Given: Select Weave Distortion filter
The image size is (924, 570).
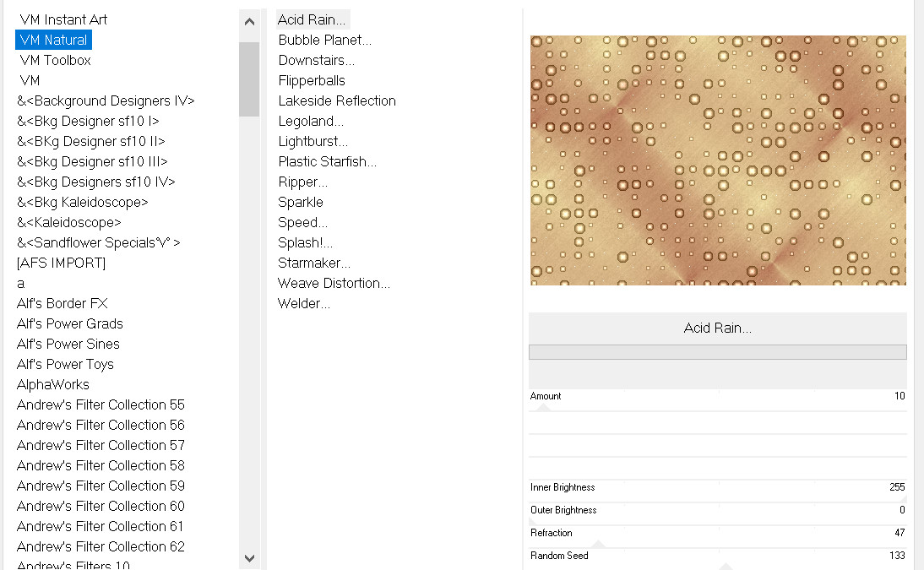Looking at the screenshot, I should [x=334, y=283].
